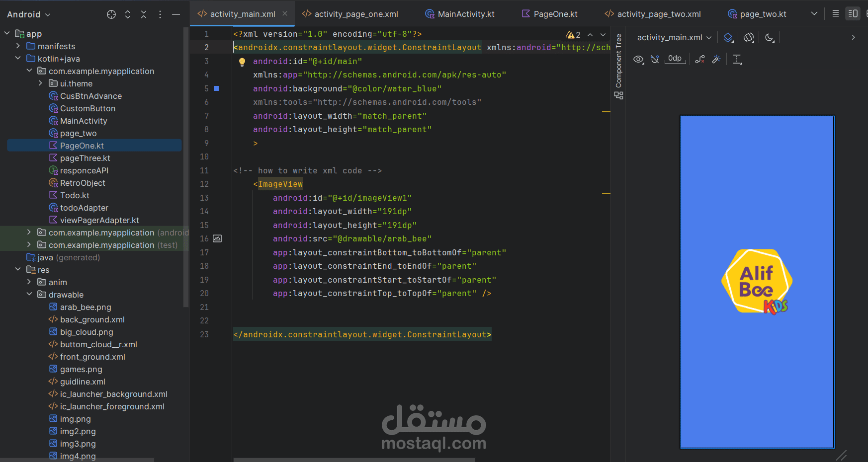Switch editor to Code-only view
Viewport: 868px width, 462px height.
(x=836, y=13)
